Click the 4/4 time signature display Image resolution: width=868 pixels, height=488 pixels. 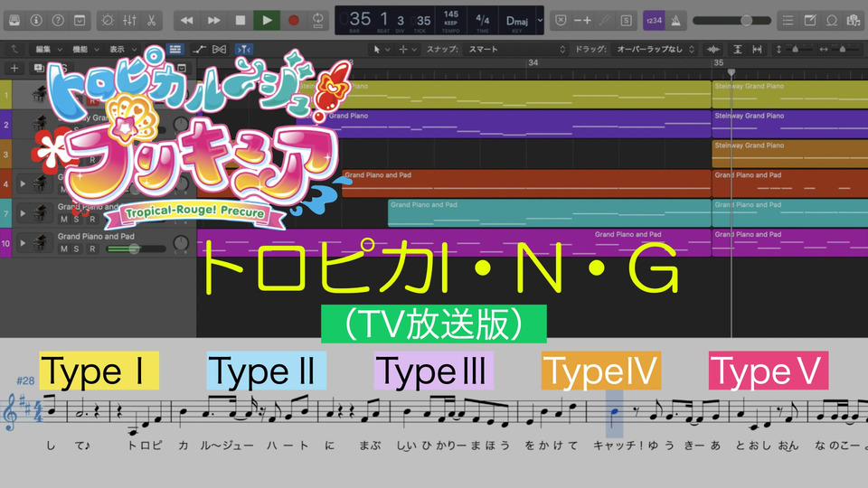tap(482, 20)
